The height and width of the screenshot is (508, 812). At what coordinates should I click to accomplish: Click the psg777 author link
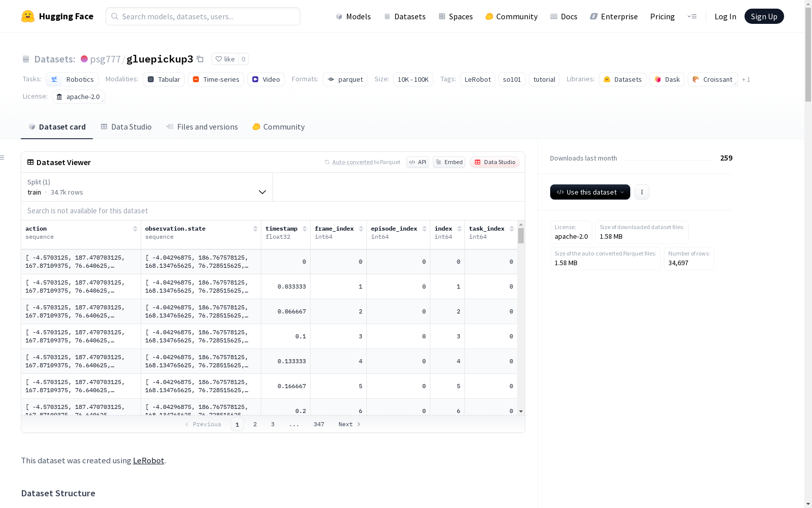(x=105, y=59)
